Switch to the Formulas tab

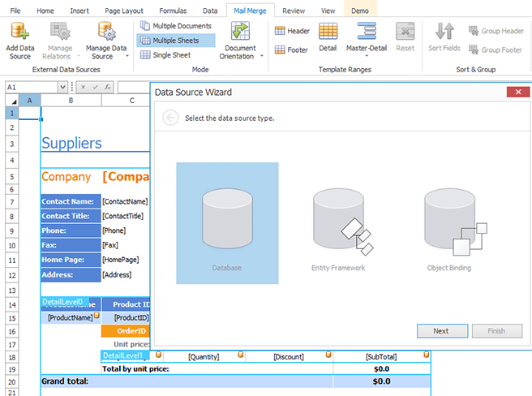[173, 11]
